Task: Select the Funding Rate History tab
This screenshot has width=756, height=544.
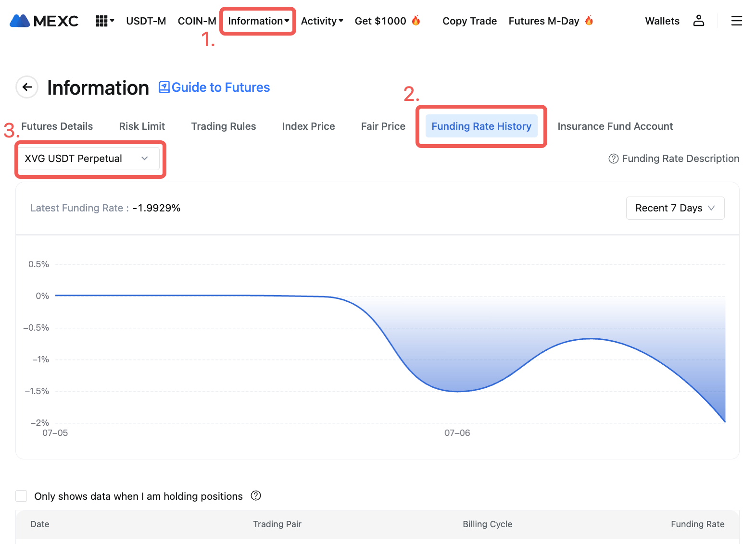Action: click(x=481, y=126)
